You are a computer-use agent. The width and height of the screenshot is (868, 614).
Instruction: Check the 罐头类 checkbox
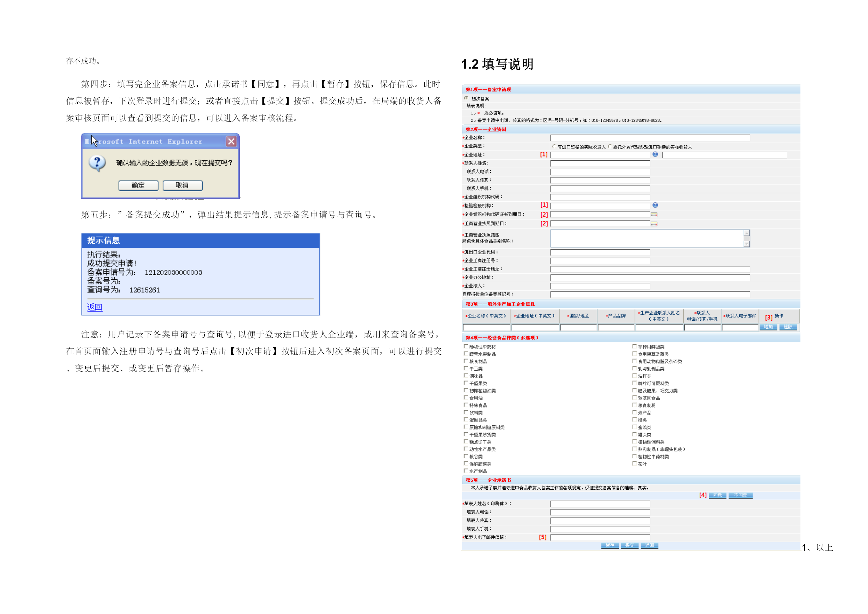[634, 434]
